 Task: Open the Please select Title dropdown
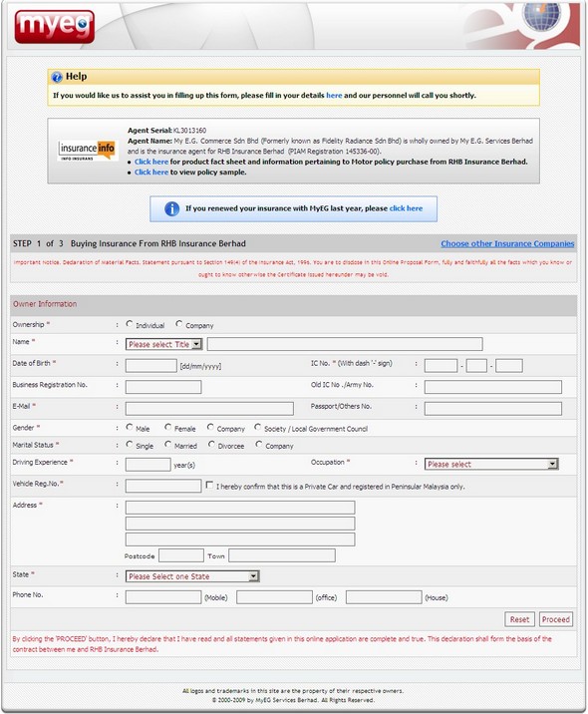click(163, 344)
